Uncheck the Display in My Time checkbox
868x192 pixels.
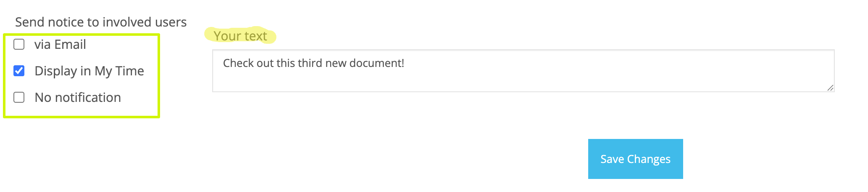click(19, 71)
